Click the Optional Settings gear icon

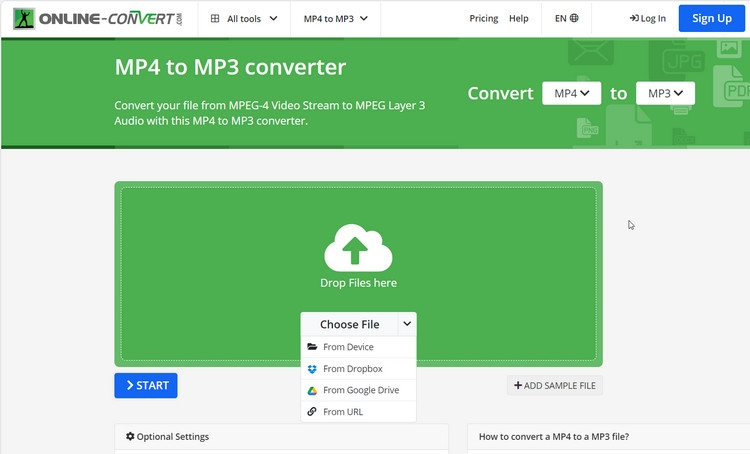click(130, 436)
